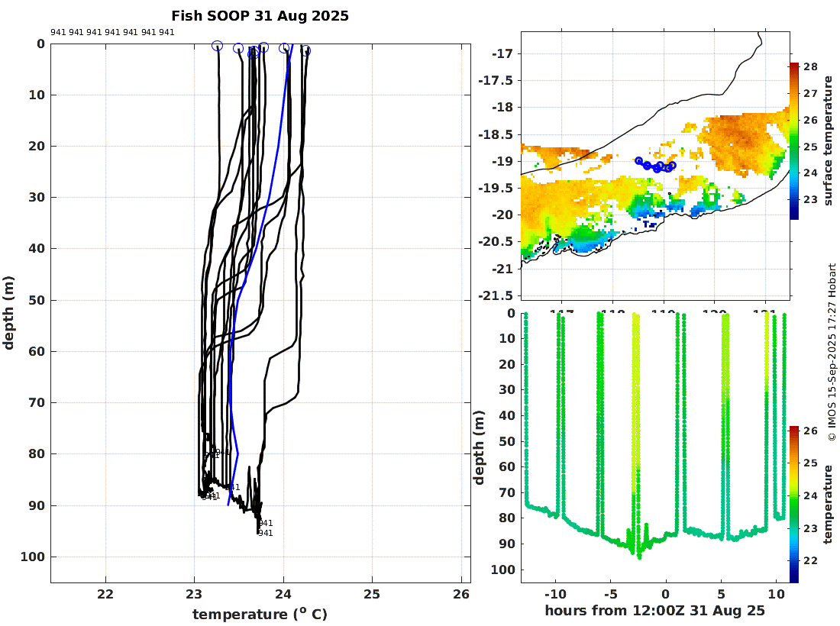Click the warmest profile's blue surface circle near 24.3°C

coord(305,51)
